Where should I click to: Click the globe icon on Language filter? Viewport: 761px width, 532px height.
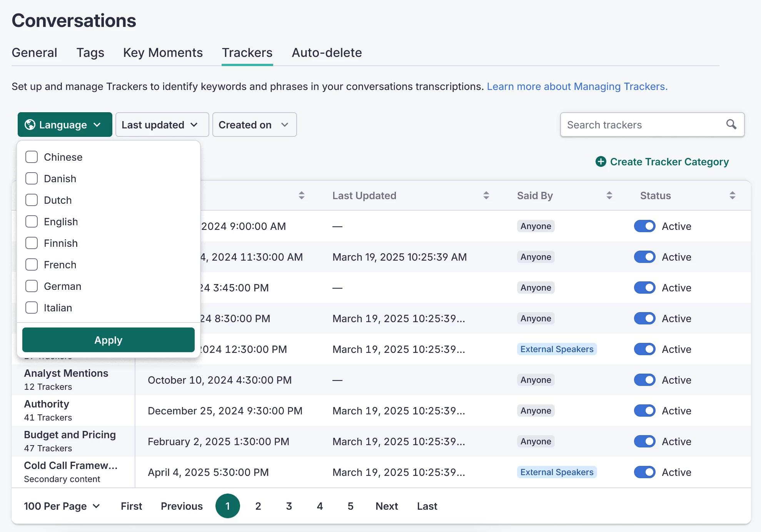[x=30, y=125]
